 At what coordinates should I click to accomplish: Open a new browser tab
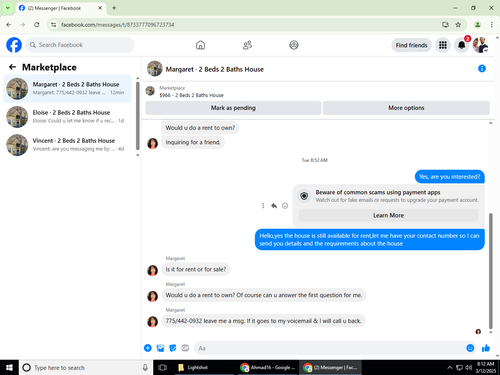point(114,8)
